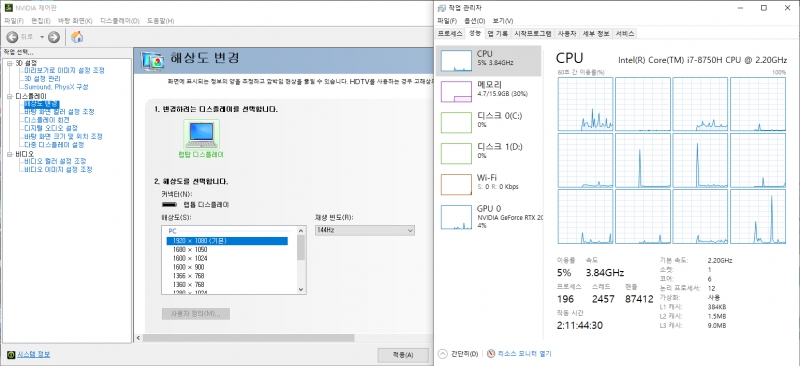Open the back-history dropdown arrow beside 뒤로
Viewport: 800px width, 366px height.
(x=42, y=37)
